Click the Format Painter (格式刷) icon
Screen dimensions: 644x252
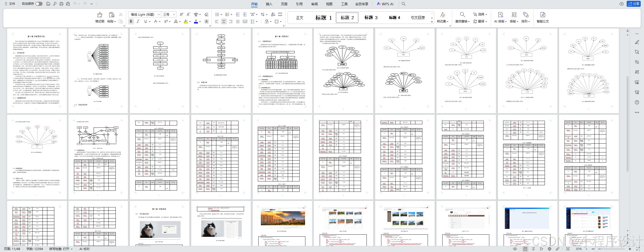[100, 15]
